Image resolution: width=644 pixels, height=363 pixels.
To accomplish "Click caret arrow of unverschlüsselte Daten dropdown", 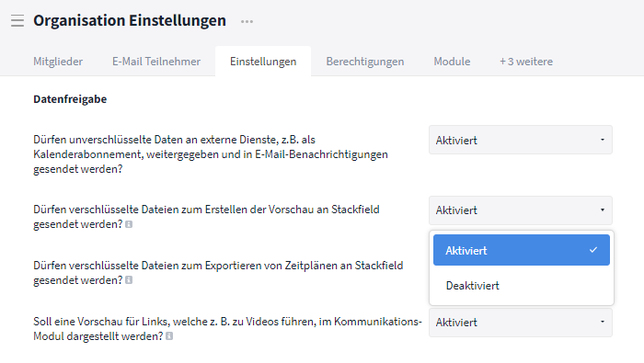I will [x=603, y=140].
